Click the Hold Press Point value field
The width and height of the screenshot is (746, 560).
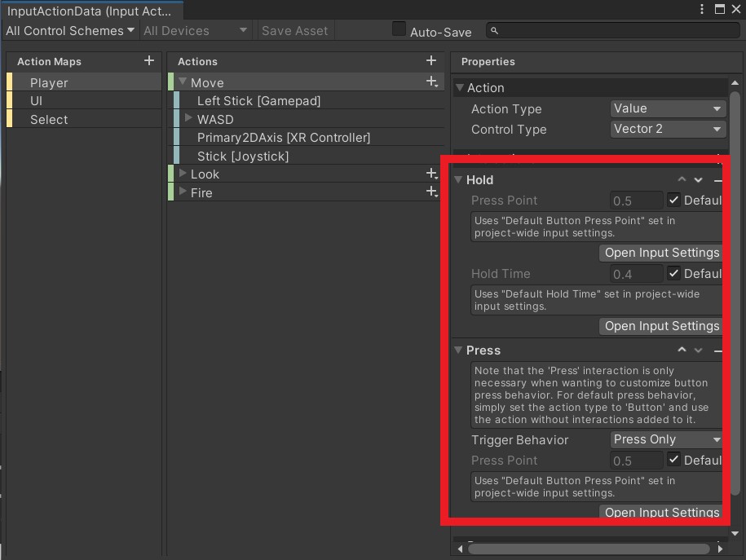pos(636,201)
